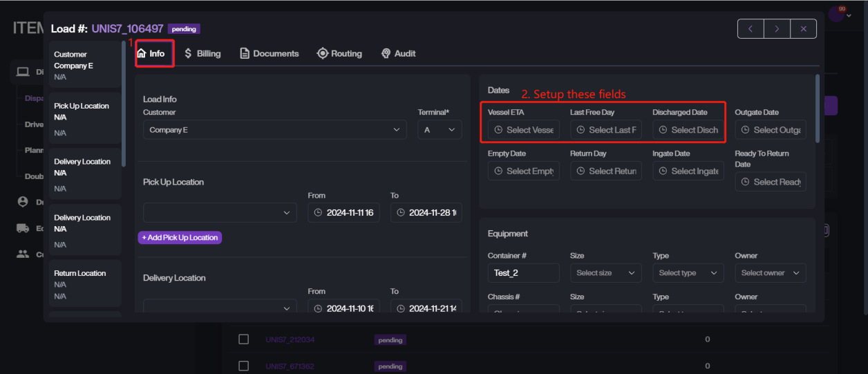
Task: Click the Billing dollar sign icon
Action: pos(188,53)
